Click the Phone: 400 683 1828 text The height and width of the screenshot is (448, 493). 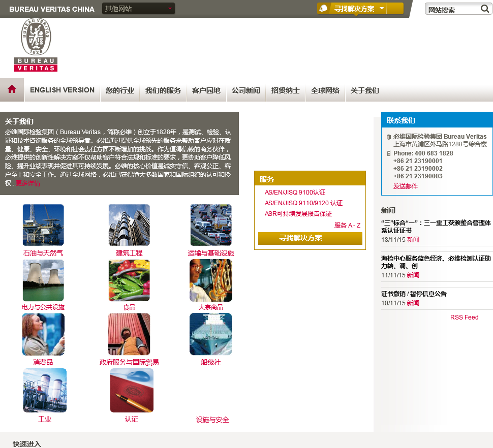(x=423, y=153)
